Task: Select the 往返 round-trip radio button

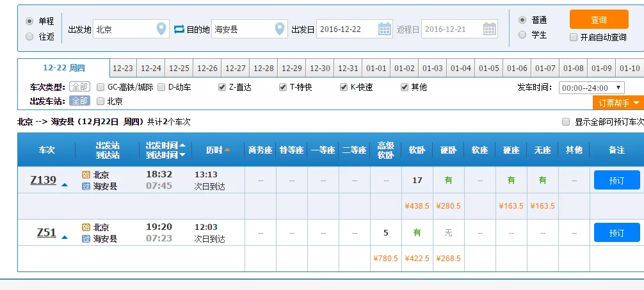Action: [29, 36]
